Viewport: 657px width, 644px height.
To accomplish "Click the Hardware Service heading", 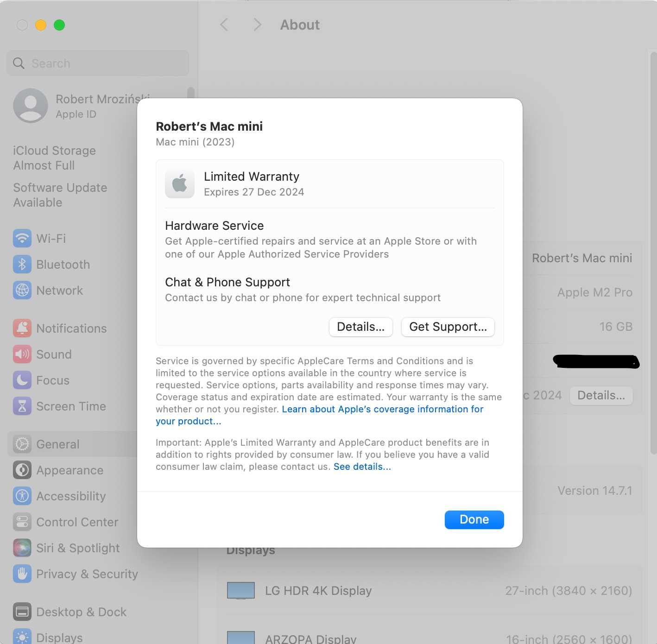I will tap(215, 226).
